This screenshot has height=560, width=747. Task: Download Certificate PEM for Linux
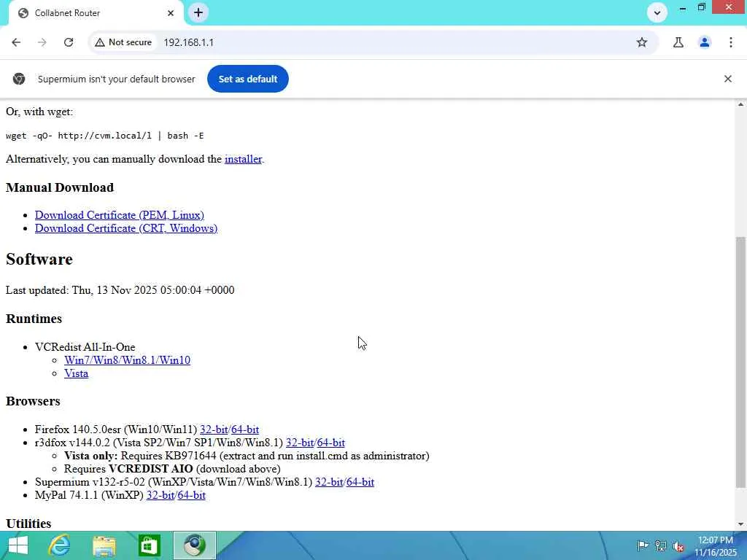120,215
